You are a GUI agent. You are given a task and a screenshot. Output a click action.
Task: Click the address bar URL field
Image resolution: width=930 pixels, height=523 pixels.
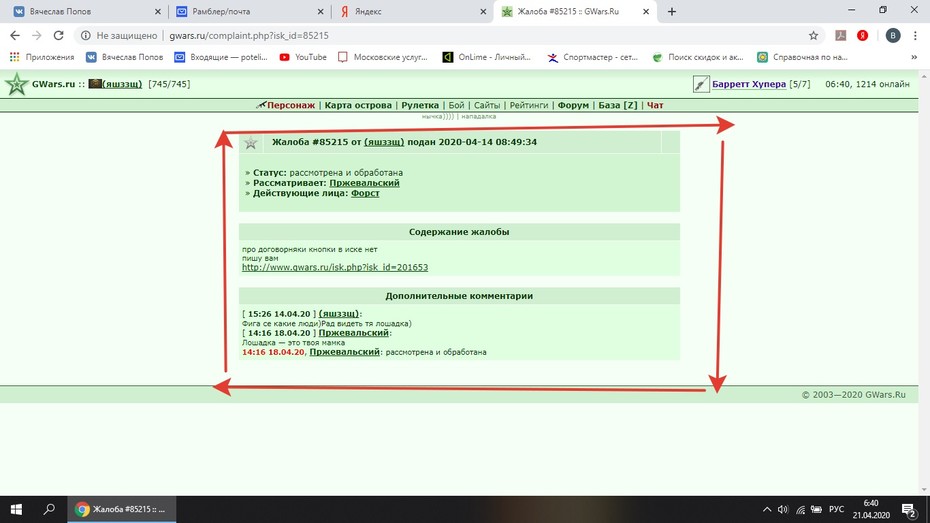tap(451, 36)
